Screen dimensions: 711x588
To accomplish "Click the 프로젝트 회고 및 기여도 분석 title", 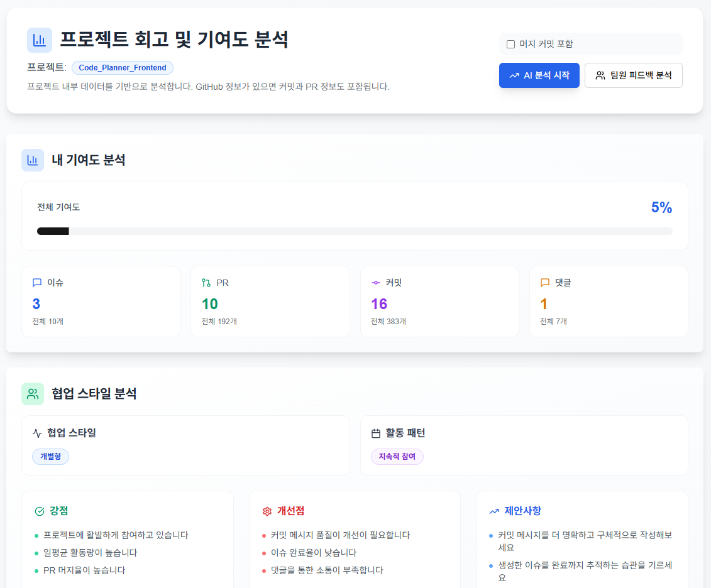I will click(174, 40).
